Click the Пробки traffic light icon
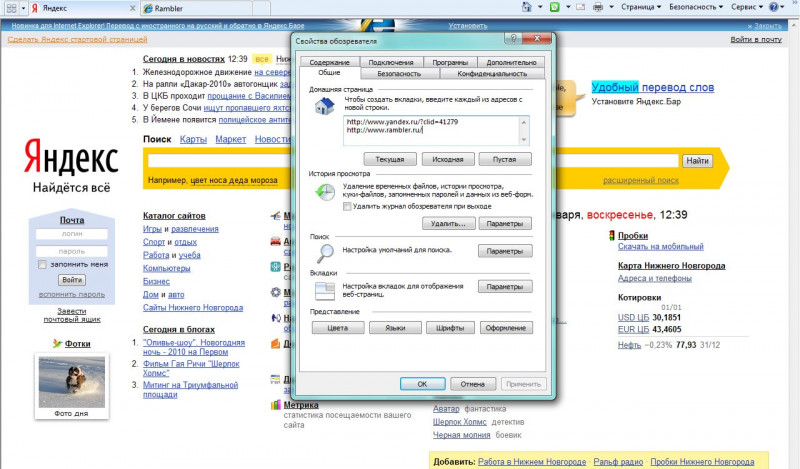The height and width of the screenshot is (469, 800). click(x=611, y=236)
